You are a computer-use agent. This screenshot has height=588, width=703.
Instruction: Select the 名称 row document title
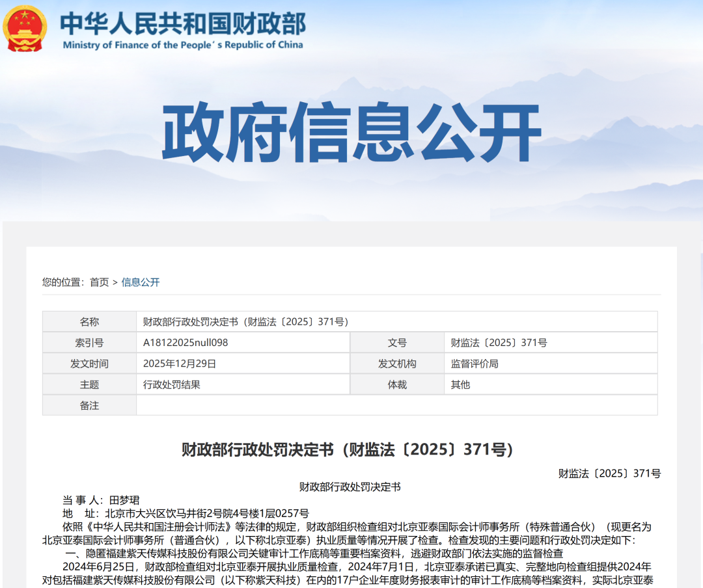click(246, 321)
